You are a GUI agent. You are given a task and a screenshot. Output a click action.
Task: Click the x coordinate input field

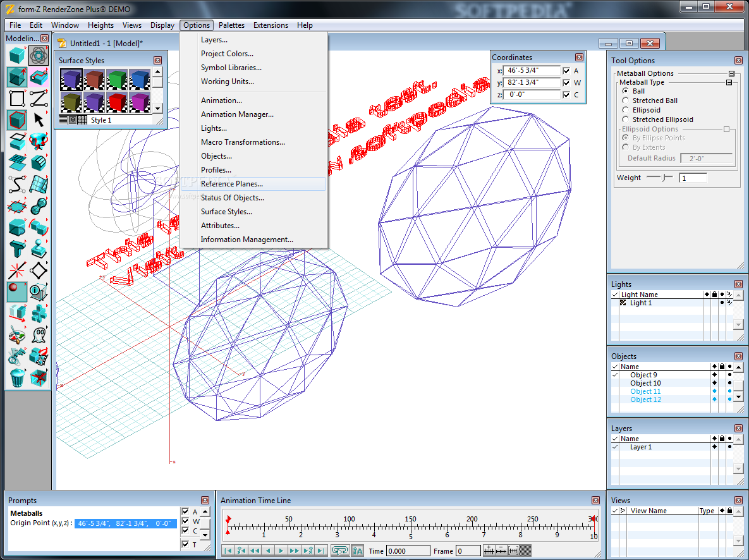532,71
